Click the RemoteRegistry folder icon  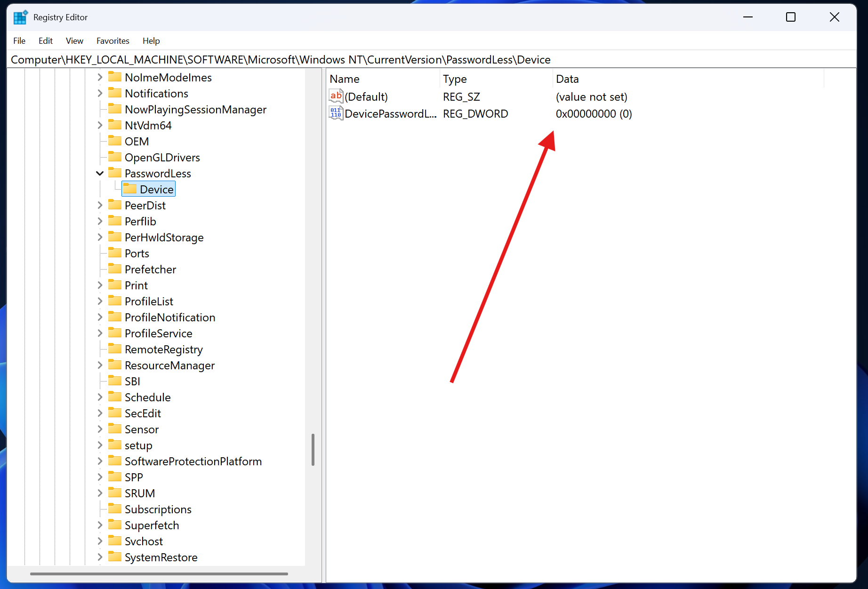(x=115, y=349)
